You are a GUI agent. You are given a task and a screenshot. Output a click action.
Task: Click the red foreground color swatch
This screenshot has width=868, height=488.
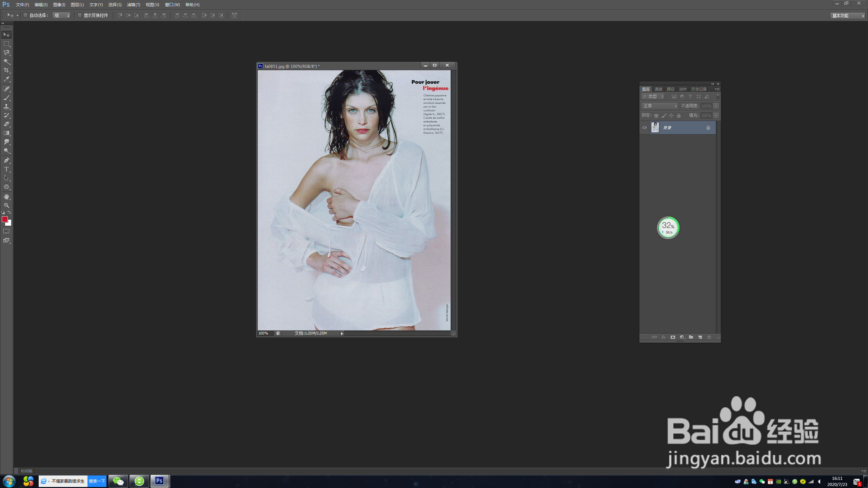point(4,219)
